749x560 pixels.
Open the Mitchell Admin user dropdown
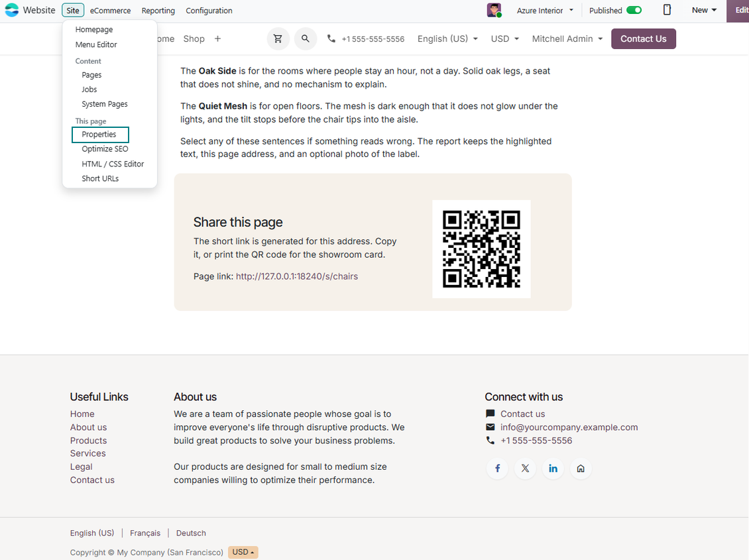[567, 38]
